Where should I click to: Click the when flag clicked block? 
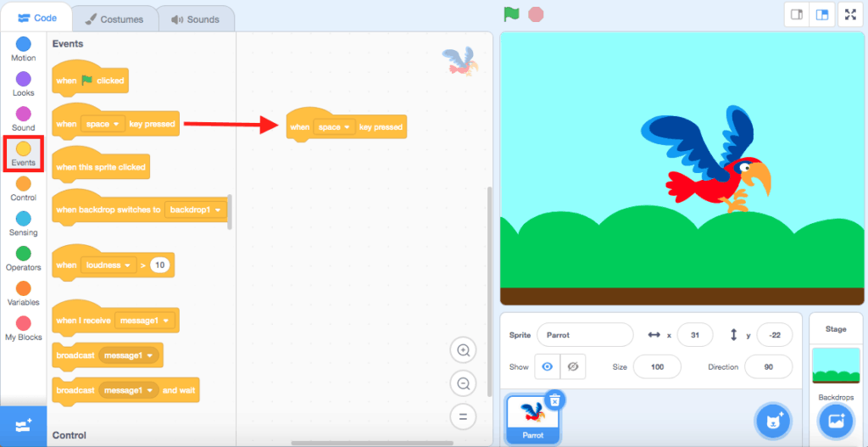[x=90, y=81]
